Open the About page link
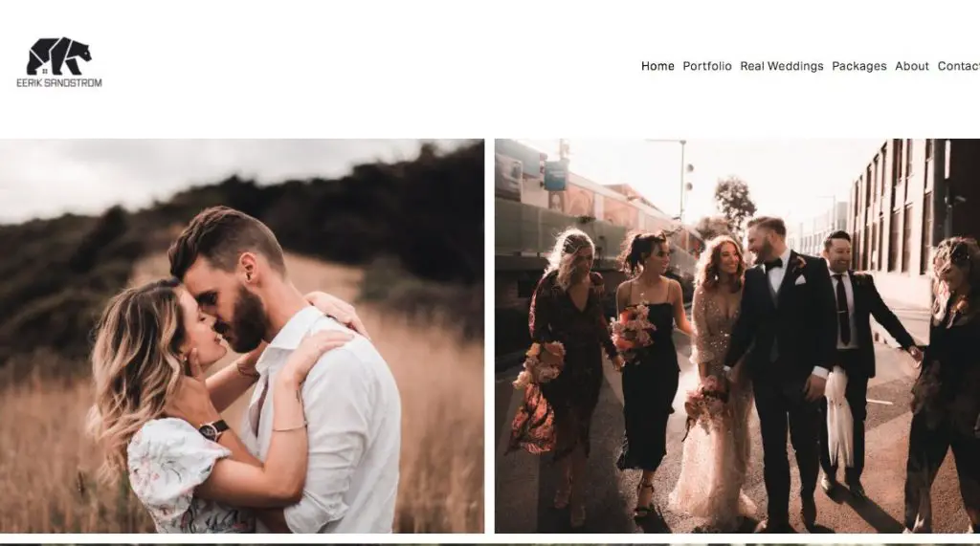 (912, 66)
